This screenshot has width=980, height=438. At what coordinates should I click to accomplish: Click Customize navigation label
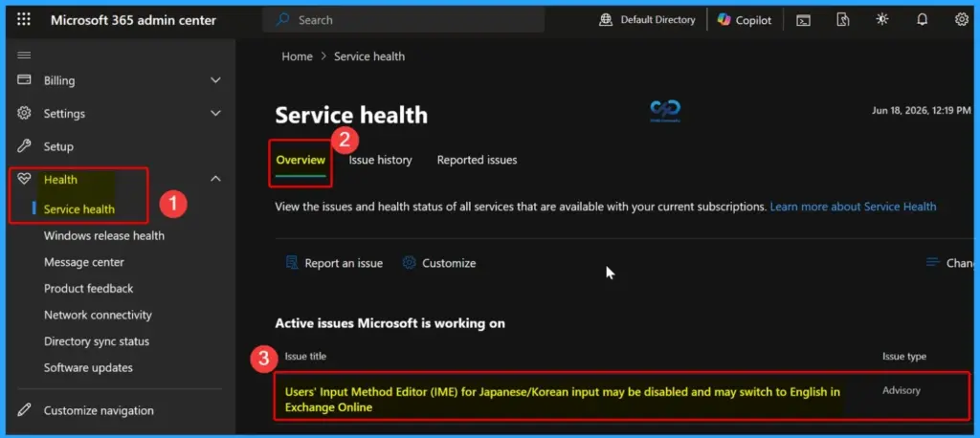99,410
